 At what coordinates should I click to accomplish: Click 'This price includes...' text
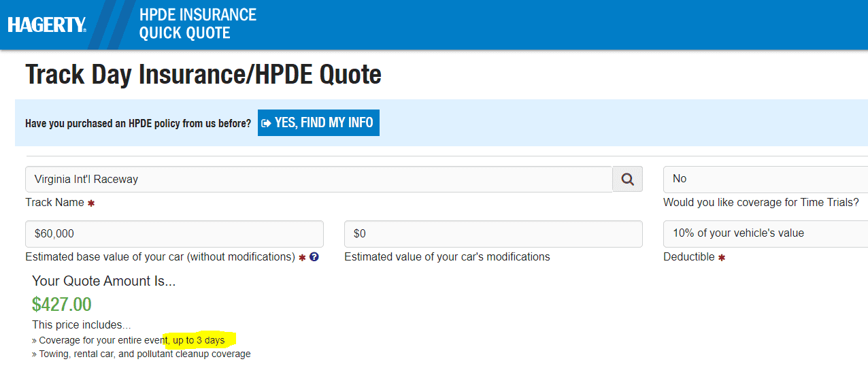[x=82, y=325]
